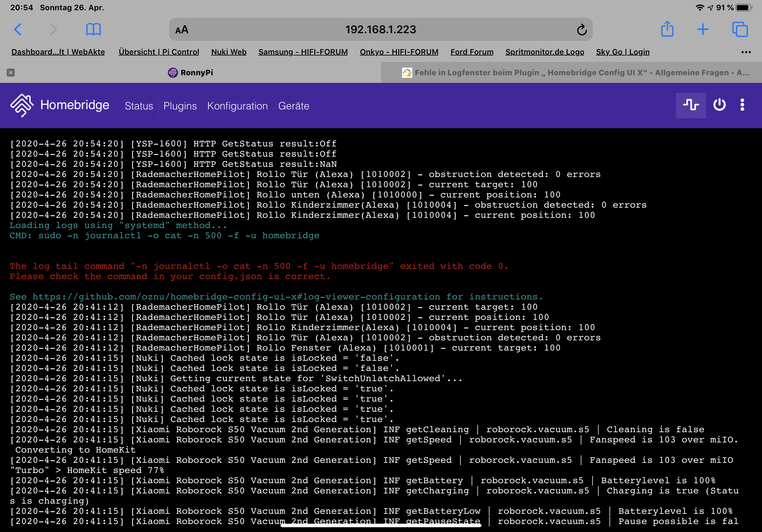Show all tabs overview icon
Viewport: 762px width, 532px height.
(x=740, y=30)
